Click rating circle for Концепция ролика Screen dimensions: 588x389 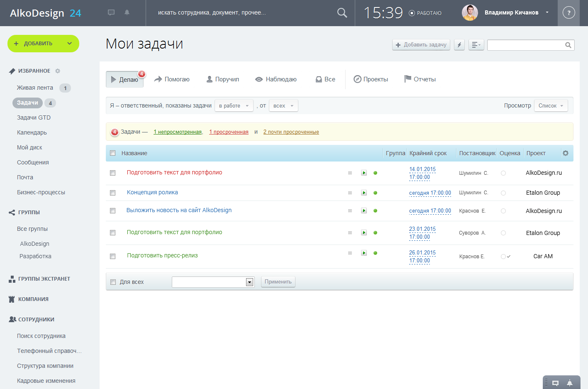[x=503, y=193]
